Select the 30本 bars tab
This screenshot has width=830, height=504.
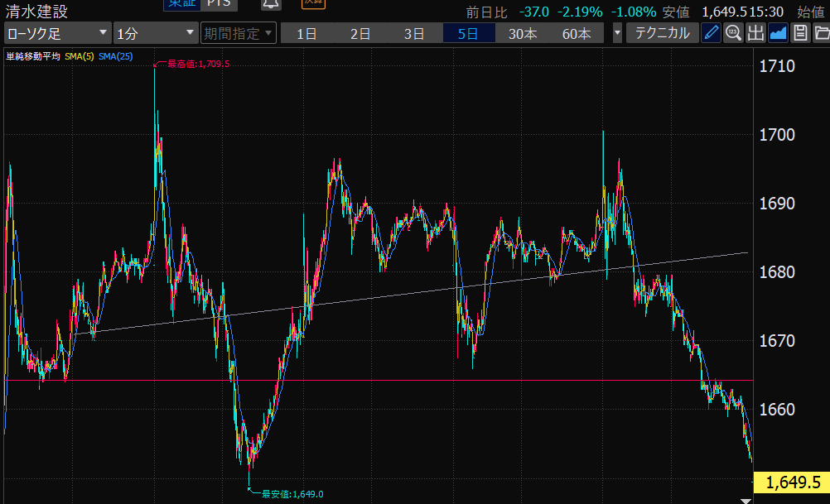click(x=523, y=33)
